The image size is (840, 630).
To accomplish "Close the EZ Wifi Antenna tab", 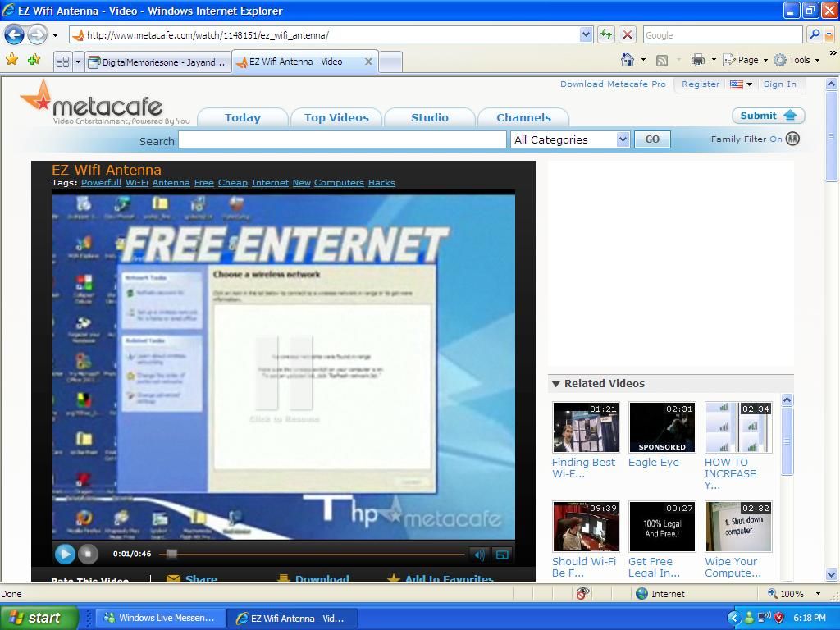I will (x=368, y=62).
